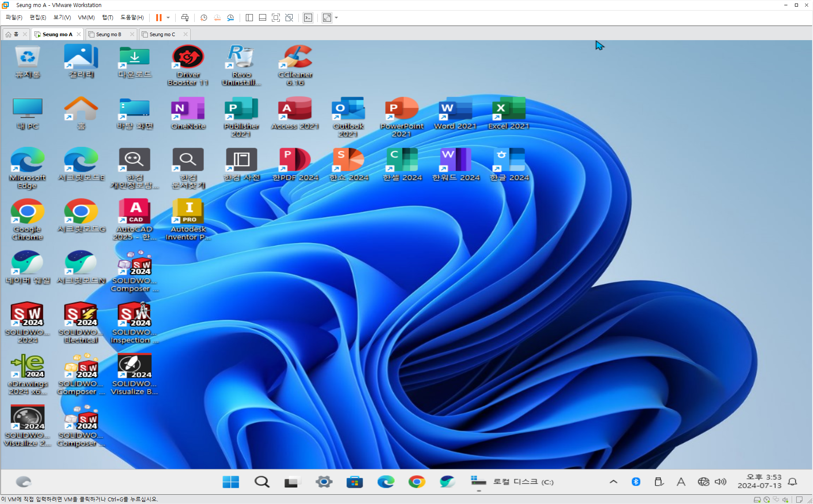Select the 갤러리 desktop icon
This screenshot has width=813, height=504.
[x=81, y=62]
